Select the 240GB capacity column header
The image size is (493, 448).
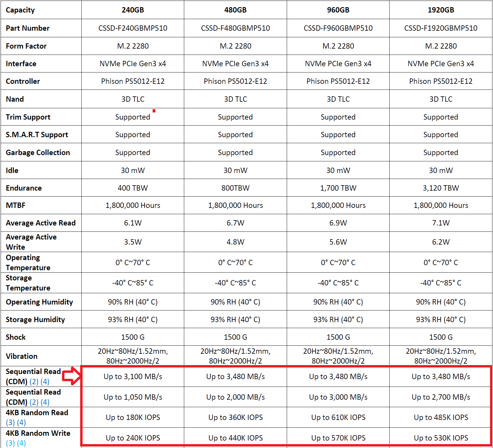point(133,10)
